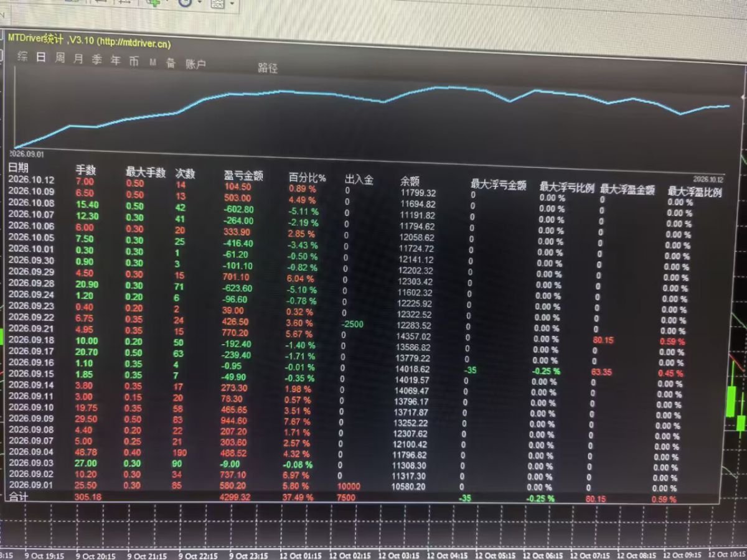Select the 2026.10.08 date row label

(32, 203)
